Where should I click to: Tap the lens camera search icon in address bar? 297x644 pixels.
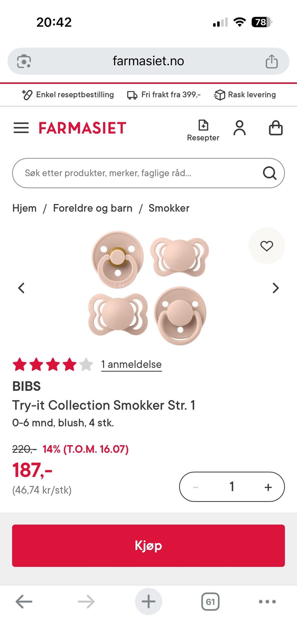[24, 61]
